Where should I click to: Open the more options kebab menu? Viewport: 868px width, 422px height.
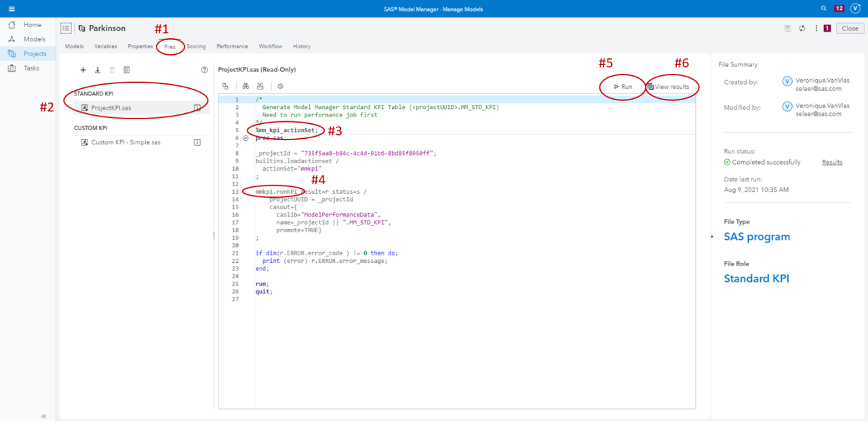[x=816, y=28]
